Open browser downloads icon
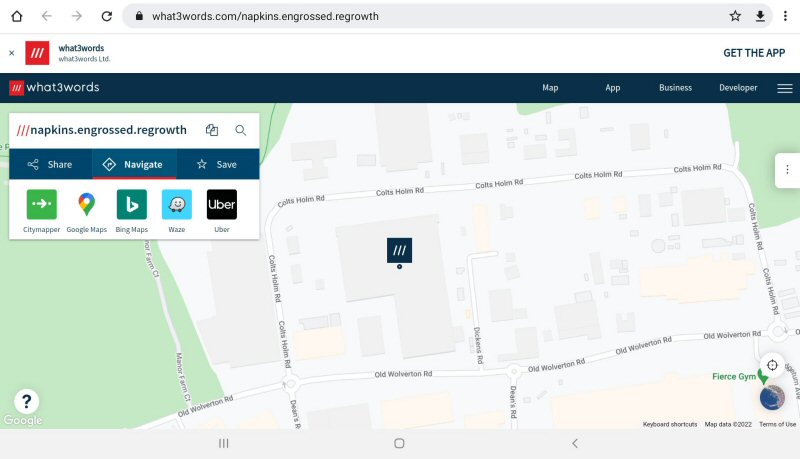Image resolution: width=800 pixels, height=459 pixels. click(760, 16)
